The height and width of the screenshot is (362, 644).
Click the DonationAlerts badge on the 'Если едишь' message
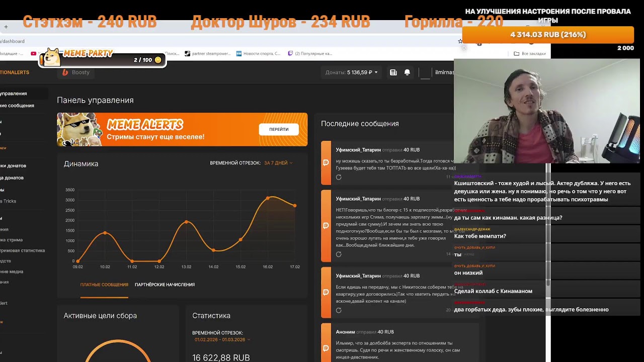tap(326, 292)
